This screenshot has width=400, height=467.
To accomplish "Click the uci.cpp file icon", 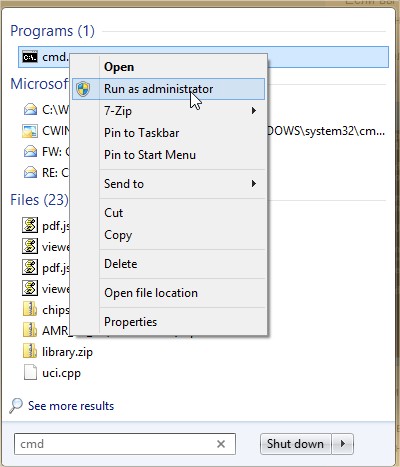I will tap(30, 373).
